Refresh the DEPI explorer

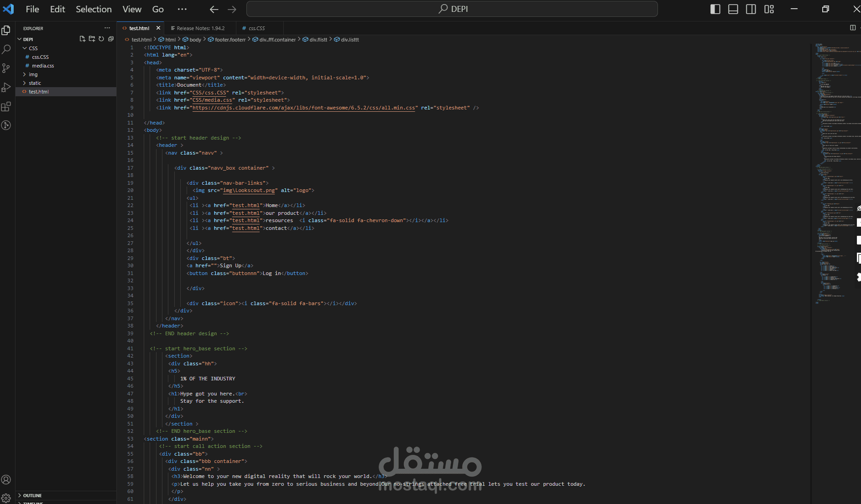pos(101,39)
